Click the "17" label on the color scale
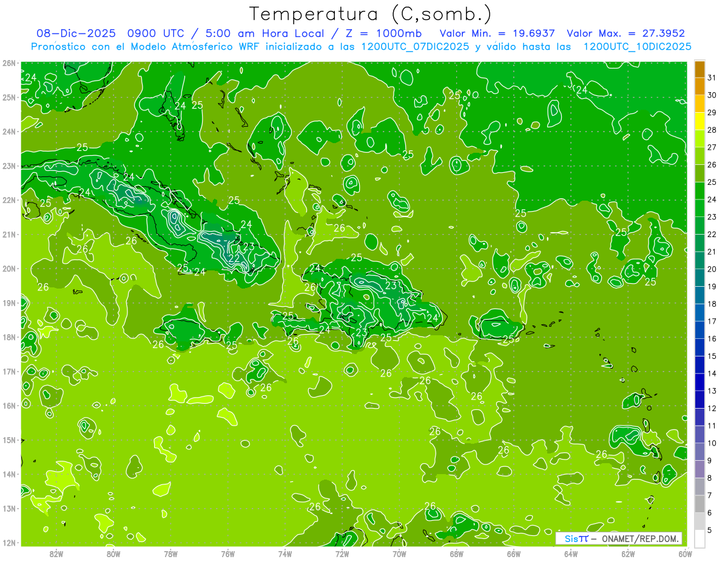 coord(712,321)
